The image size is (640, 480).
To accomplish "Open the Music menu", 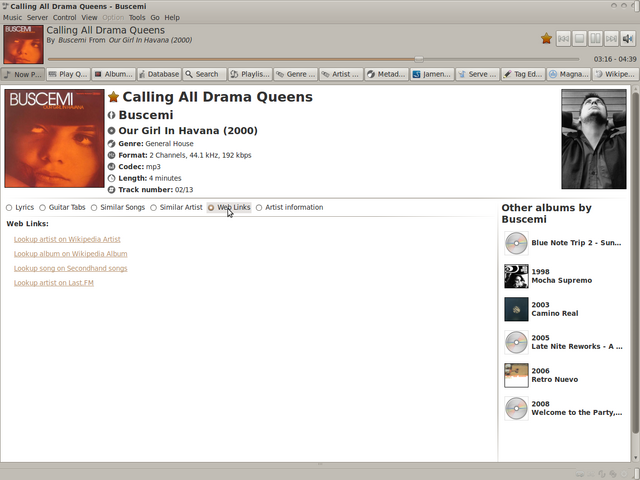I will pos(12,18).
